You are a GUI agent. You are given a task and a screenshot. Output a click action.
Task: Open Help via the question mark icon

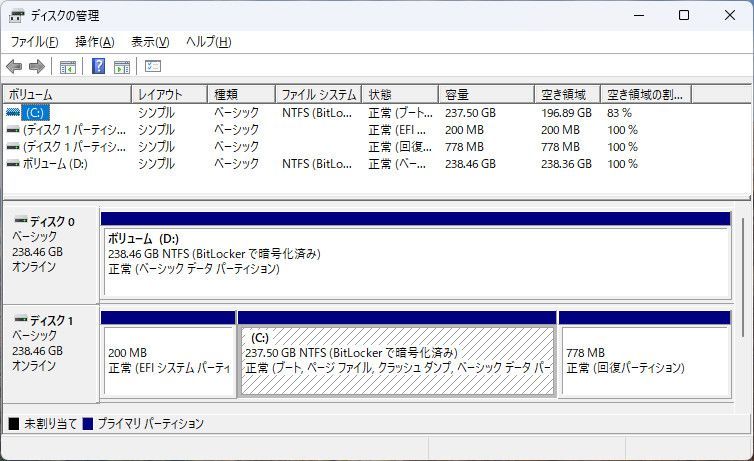(98, 67)
